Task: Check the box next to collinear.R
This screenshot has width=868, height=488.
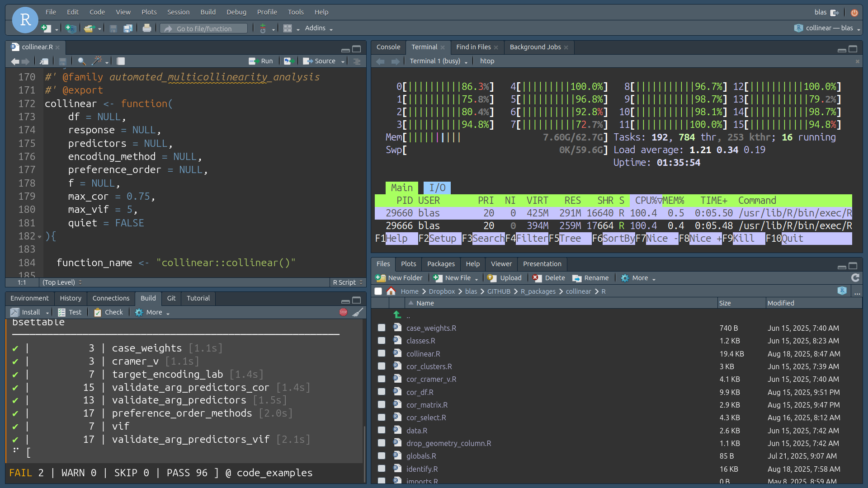Action: (382, 353)
